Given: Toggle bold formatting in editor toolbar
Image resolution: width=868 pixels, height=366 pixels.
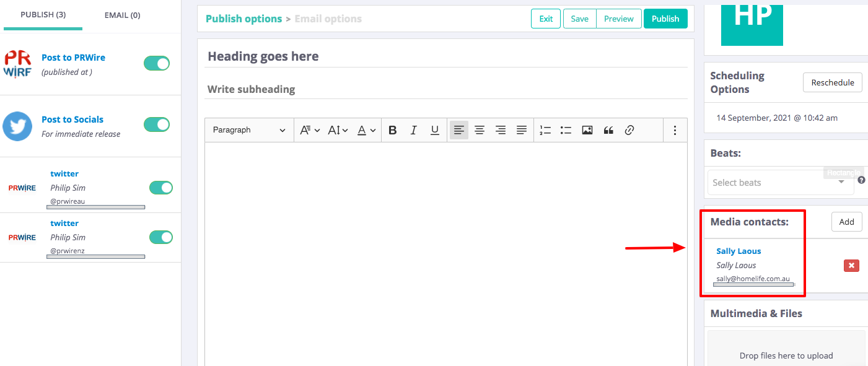Looking at the screenshot, I should (392, 130).
